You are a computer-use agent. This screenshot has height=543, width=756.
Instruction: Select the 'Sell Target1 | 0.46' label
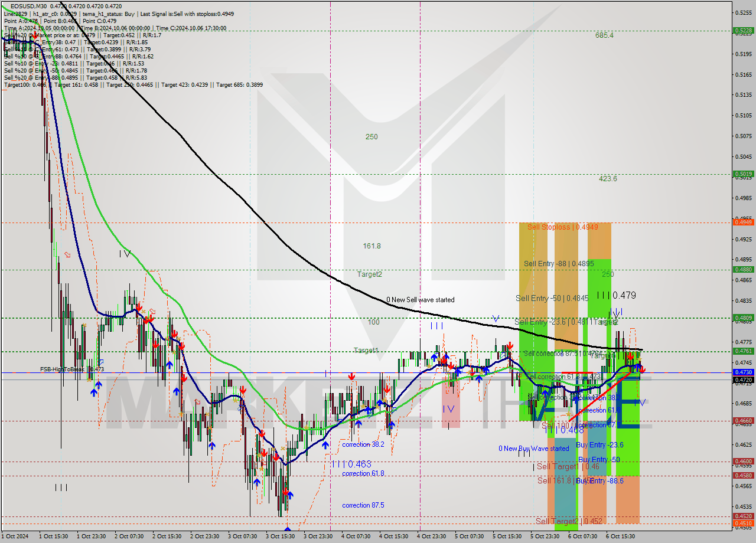(568, 466)
